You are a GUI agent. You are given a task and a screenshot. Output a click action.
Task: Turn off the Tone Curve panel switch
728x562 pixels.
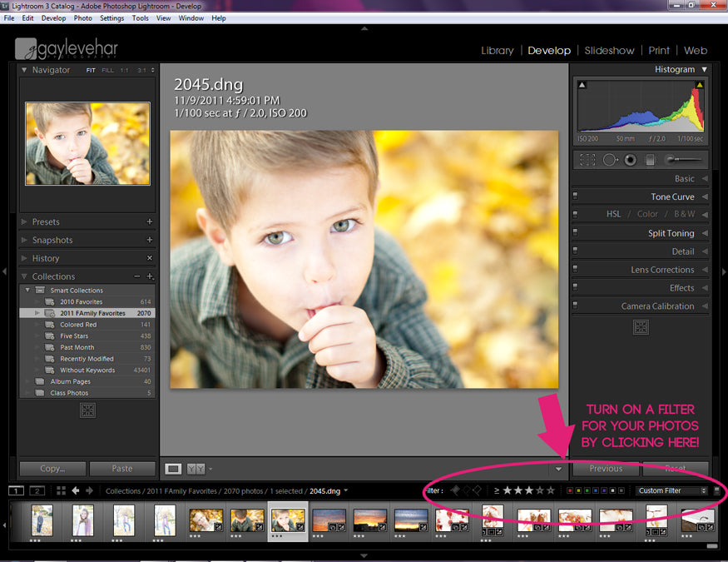coord(575,197)
